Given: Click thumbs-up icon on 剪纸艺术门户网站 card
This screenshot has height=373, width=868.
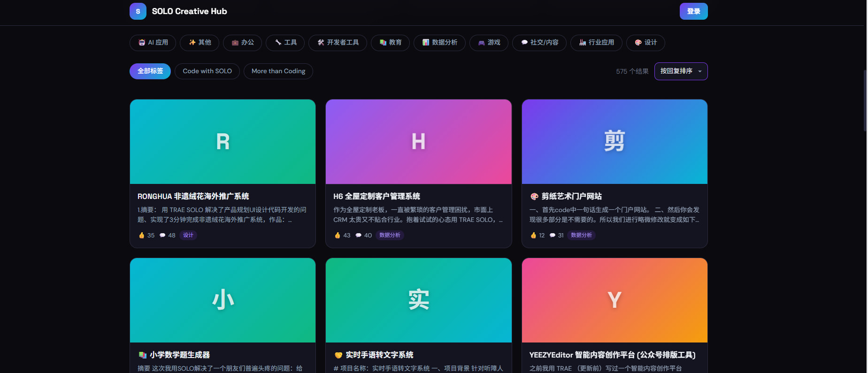Looking at the screenshot, I should click(x=533, y=235).
